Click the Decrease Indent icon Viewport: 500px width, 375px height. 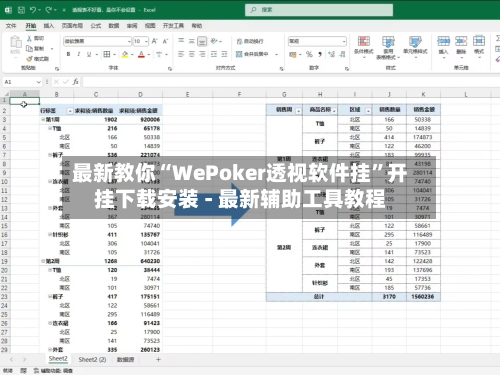214,54
